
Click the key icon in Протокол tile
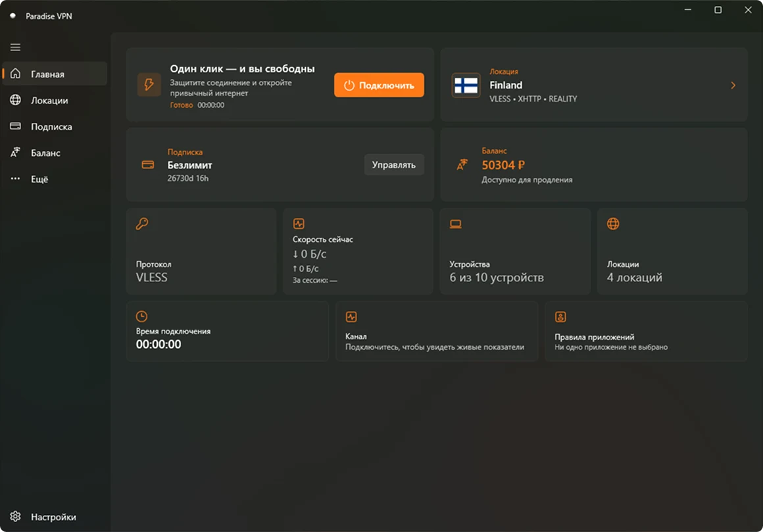(x=141, y=224)
